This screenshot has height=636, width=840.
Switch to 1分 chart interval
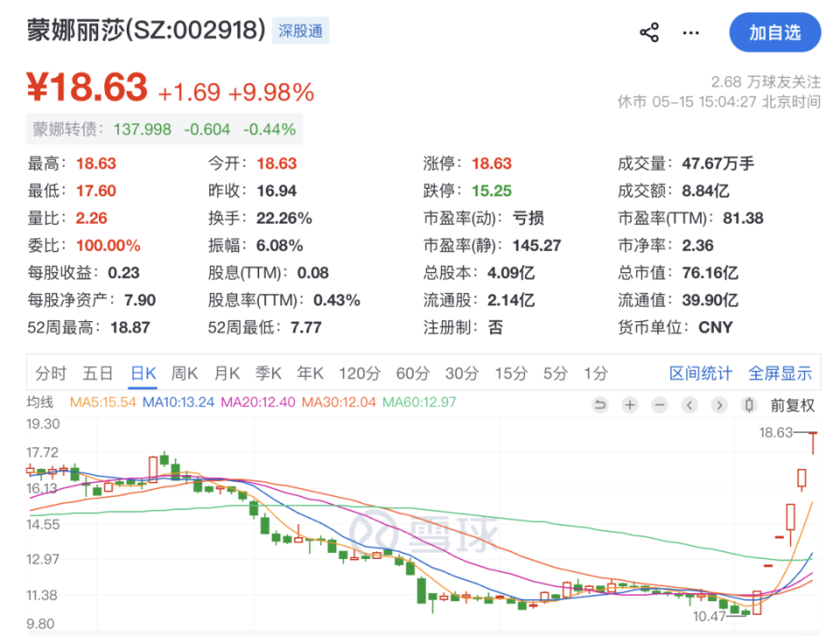(596, 373)
